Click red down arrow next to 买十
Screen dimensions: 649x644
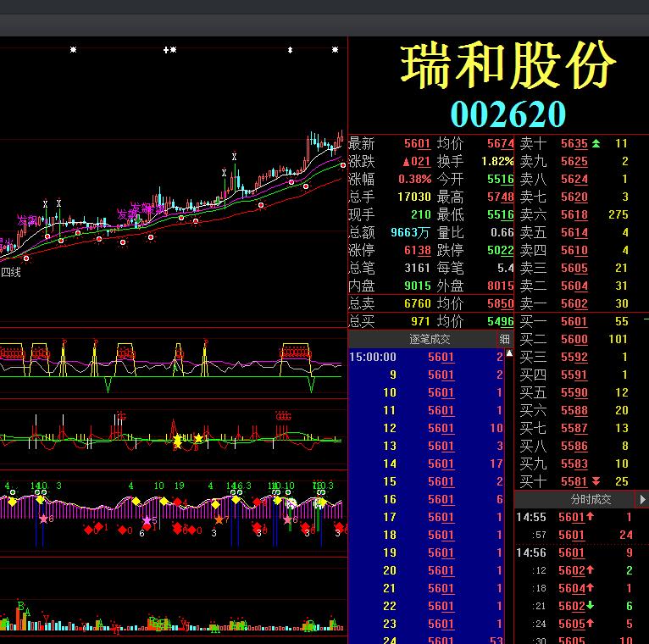point(596,481)
